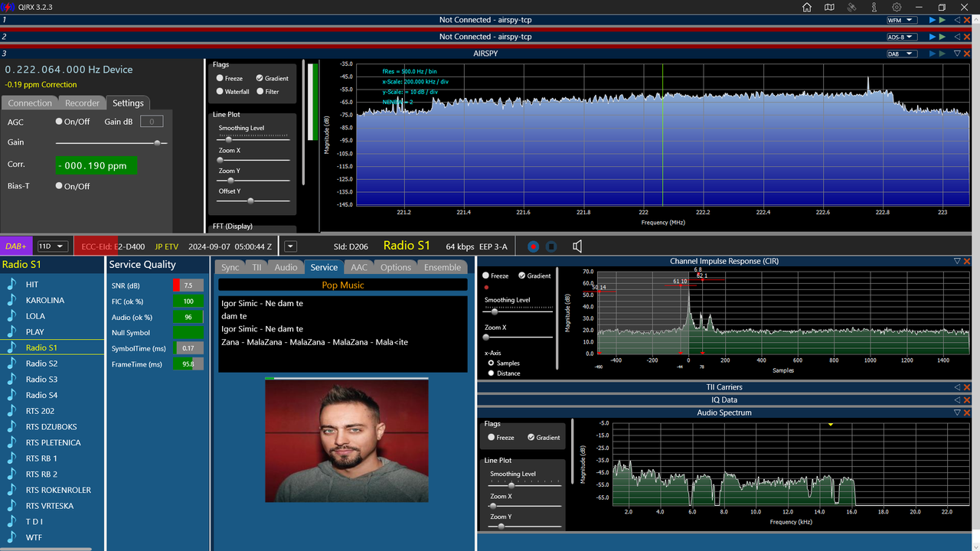Screen dimensions: 980x551
Task: Toggle AGC On/Off radio button
Action: (59, 122)
